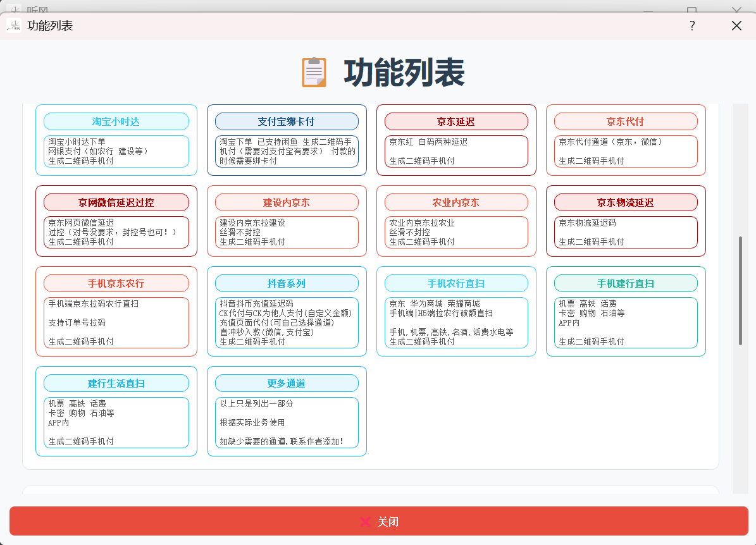Select the 淘宝小时达 header
The height and width of the screenshot is (545, 756).
116,121
